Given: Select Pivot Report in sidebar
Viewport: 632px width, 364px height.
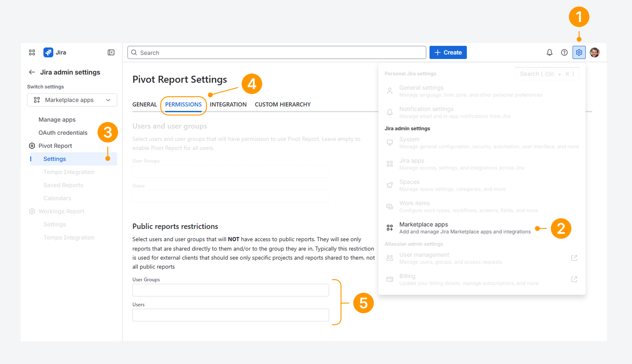Looking at the screenshot, I should pyautogui.click(x=55, y=146).
